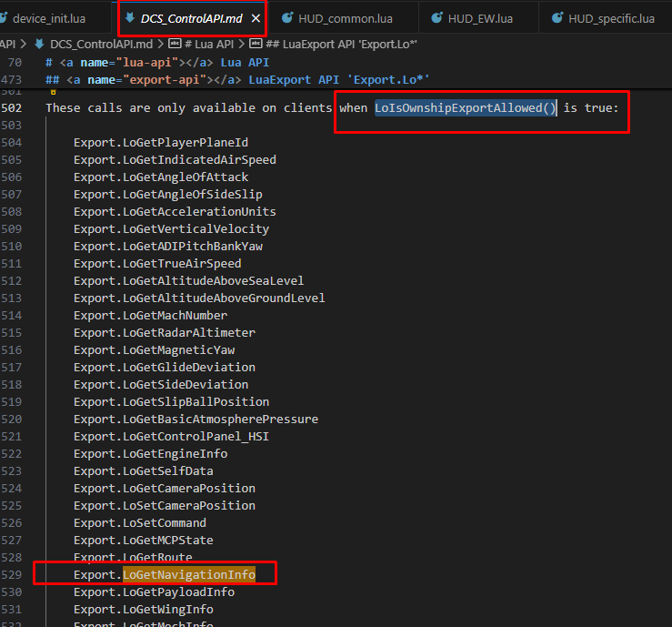Click the Export.LoGetIndicatedAirSpeed line
Viewport: 672px width, 627px height.
click(175, 160)
